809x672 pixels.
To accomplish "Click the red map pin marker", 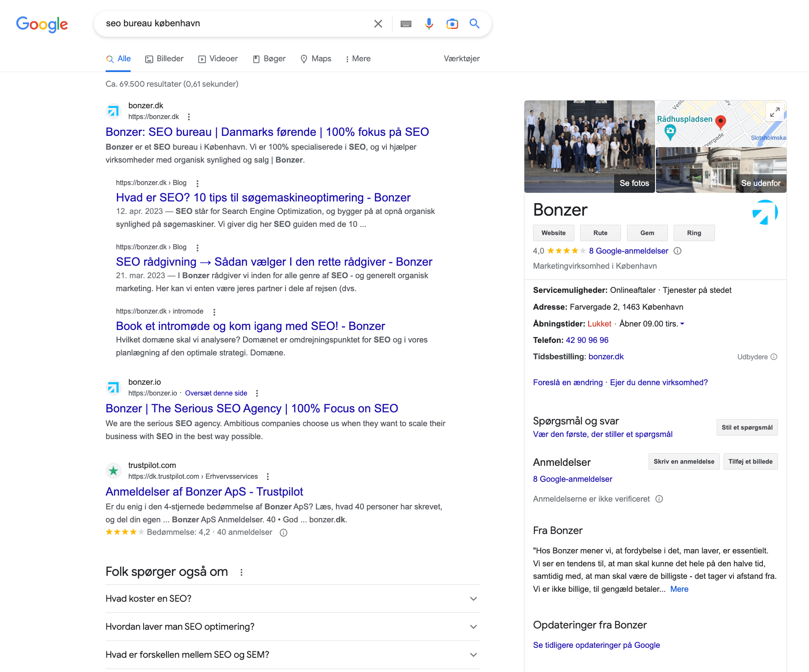I will point(720,122).
